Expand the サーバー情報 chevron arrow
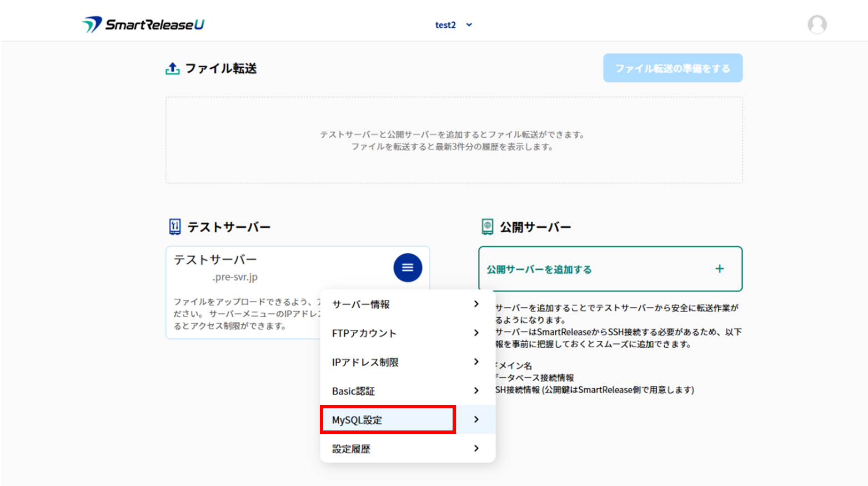868x486 pixels. 476,304
